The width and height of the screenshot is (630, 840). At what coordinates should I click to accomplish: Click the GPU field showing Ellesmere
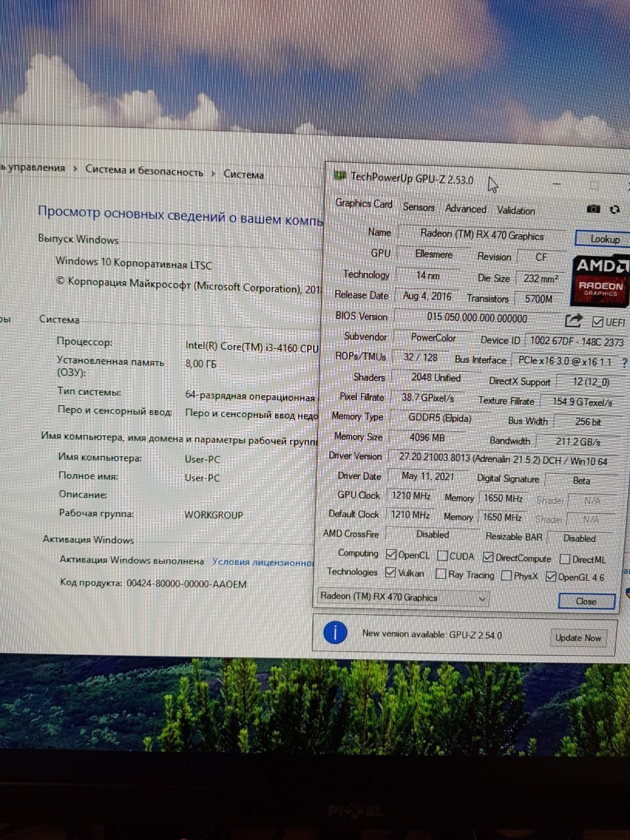[434, 254]
